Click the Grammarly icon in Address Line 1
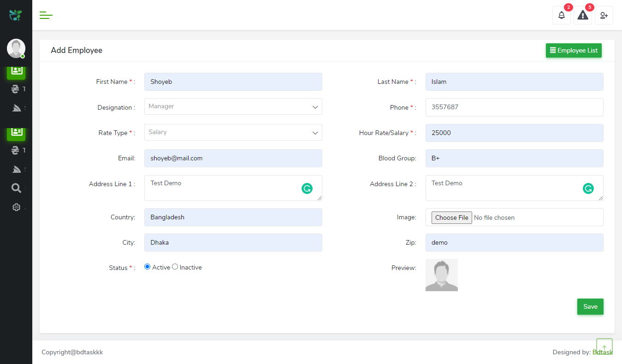 tap(307, 188)
